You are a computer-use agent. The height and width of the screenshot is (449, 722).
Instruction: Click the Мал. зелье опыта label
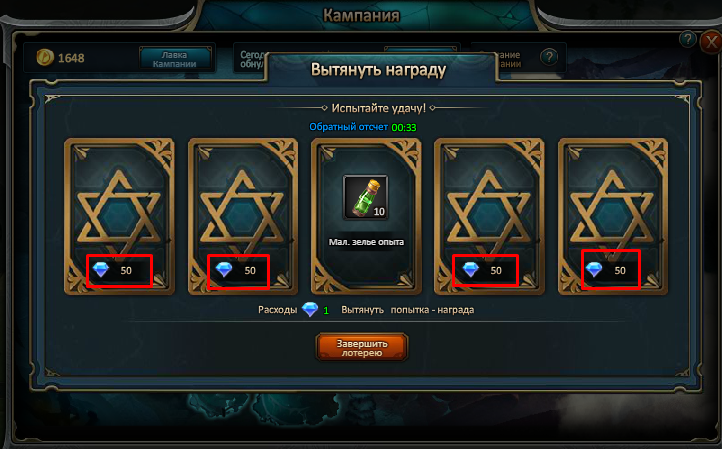pos(366,242)
